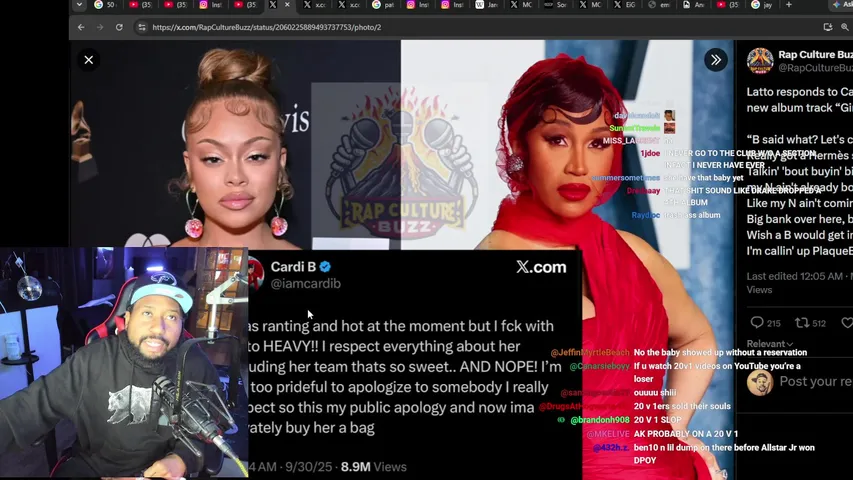Open a new browser tab with plus

789,5
